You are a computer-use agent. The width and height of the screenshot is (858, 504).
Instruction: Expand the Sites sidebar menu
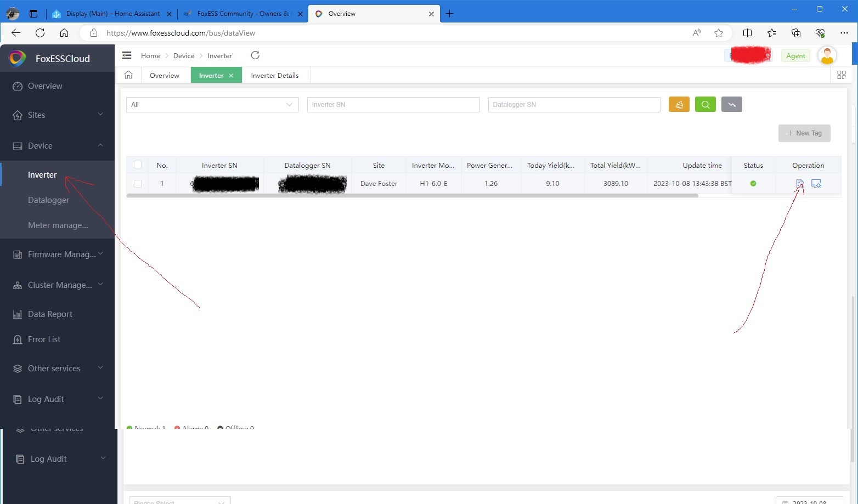[x=58, y=115]
